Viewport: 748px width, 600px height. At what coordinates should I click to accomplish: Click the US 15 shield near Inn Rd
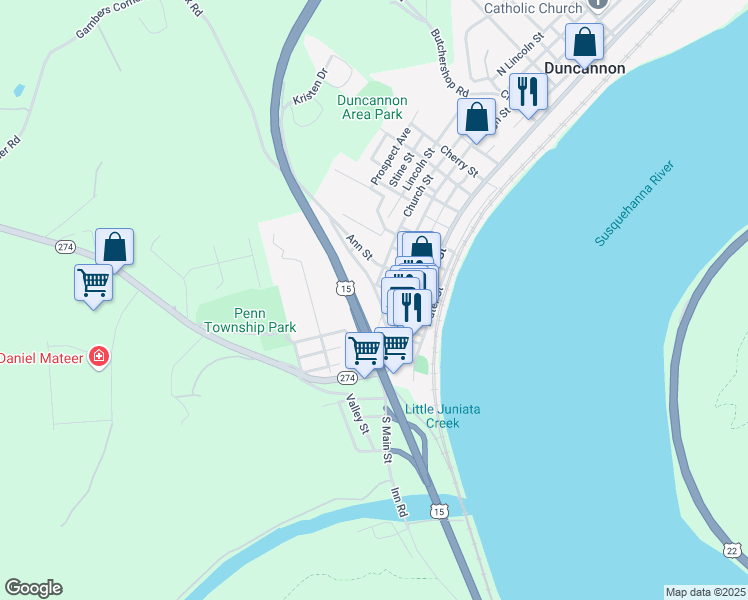439,512
